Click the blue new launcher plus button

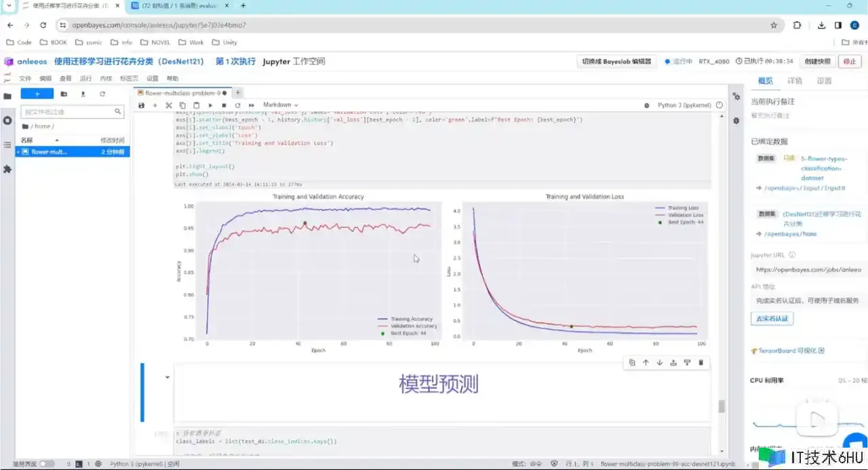(x=37, y=94)
